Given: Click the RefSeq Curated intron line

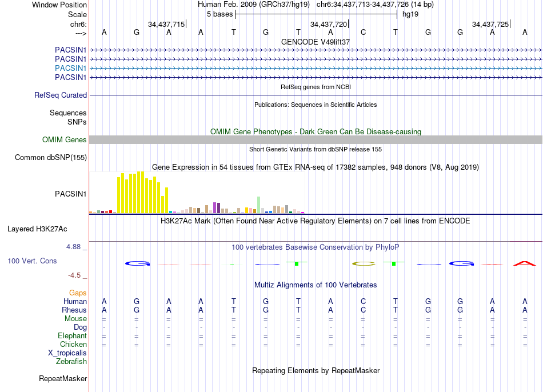Looking at the screenshot, I should [316, 95].
